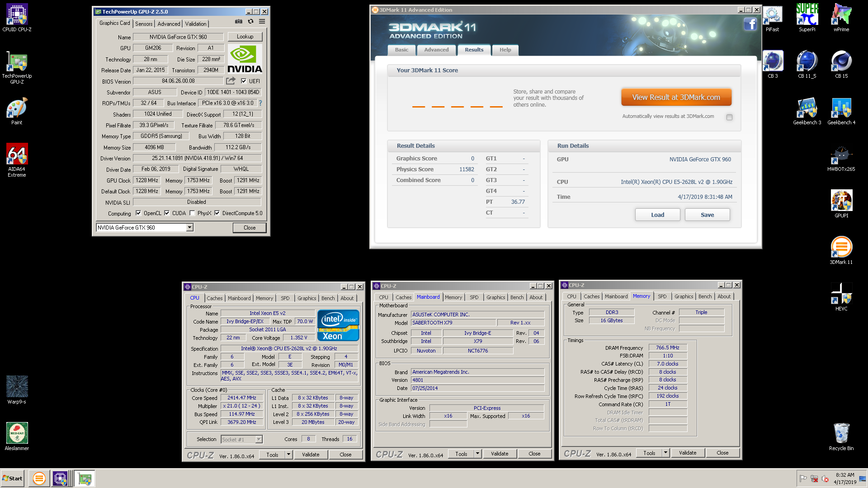Open the Recycle Bin
Viewport: 868px width, 488px height.
(x=841, y=436)
